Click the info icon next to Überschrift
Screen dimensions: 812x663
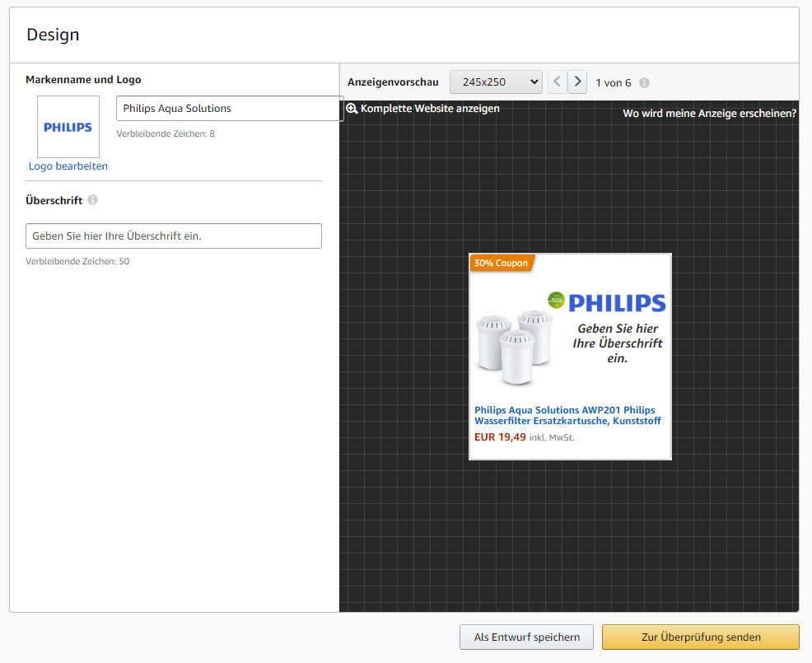[x=93, y=200]
